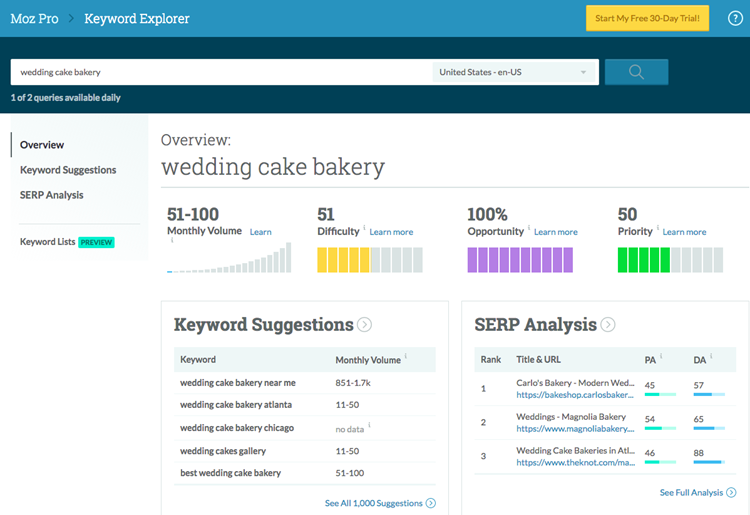Click arrow icon beside Keyword Suggestions heading

coord(364,325)
